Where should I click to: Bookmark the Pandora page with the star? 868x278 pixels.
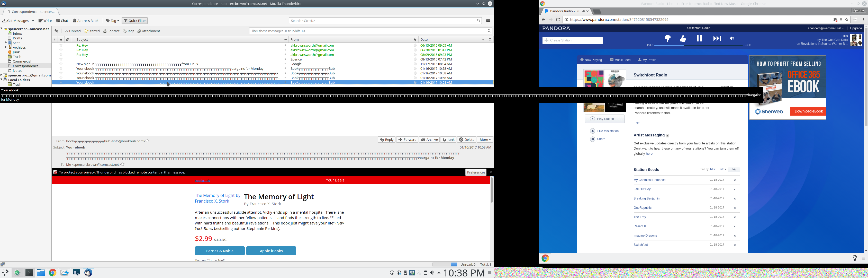(846, 20)
